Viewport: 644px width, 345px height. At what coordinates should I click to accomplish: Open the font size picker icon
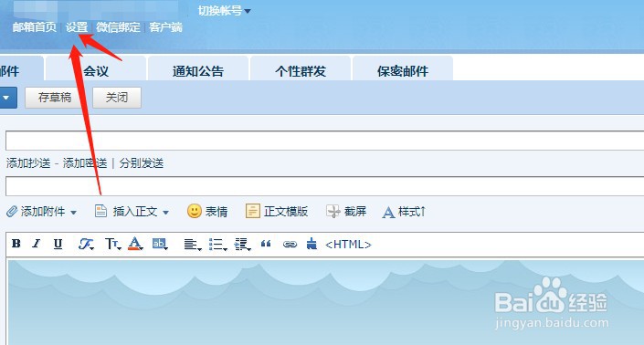[112, 244]
